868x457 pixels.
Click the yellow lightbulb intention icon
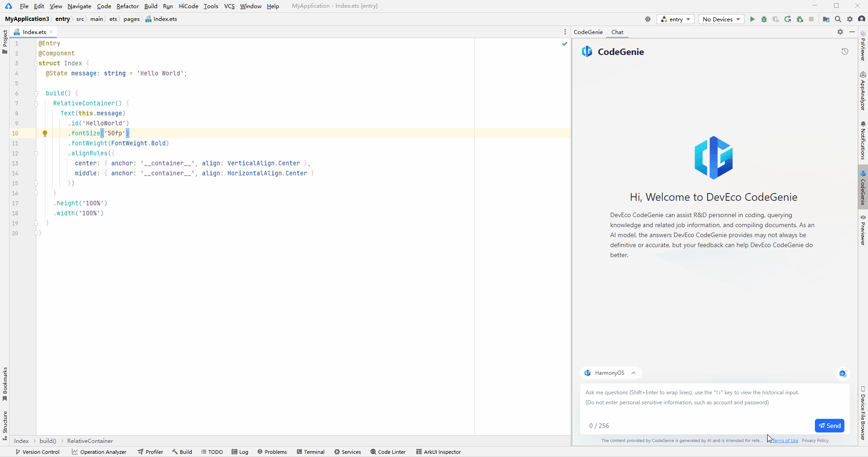[45, 134]
